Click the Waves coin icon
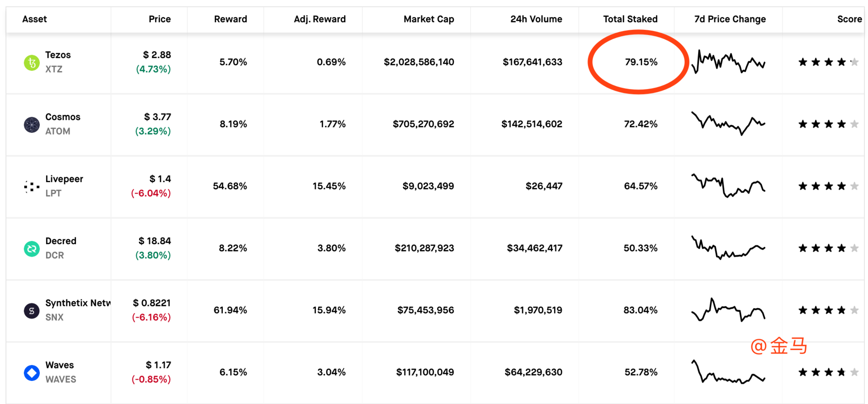Screen dimensions: 868x404 [32, 373]
